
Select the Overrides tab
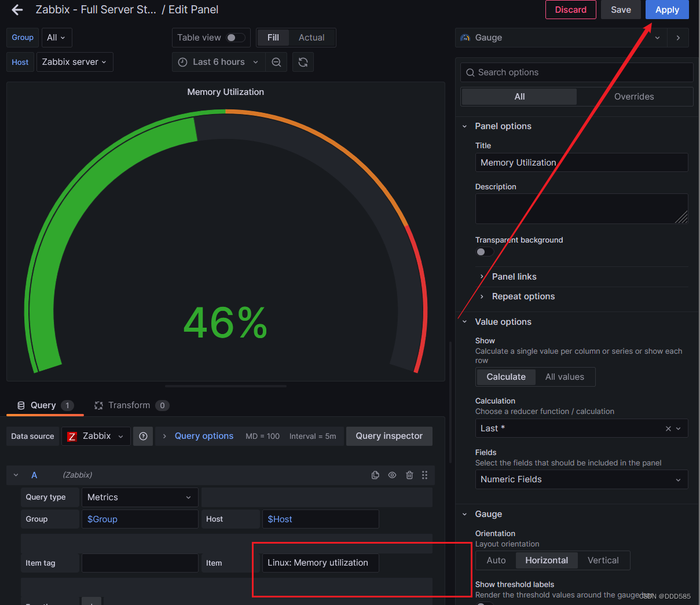point(634,97)
